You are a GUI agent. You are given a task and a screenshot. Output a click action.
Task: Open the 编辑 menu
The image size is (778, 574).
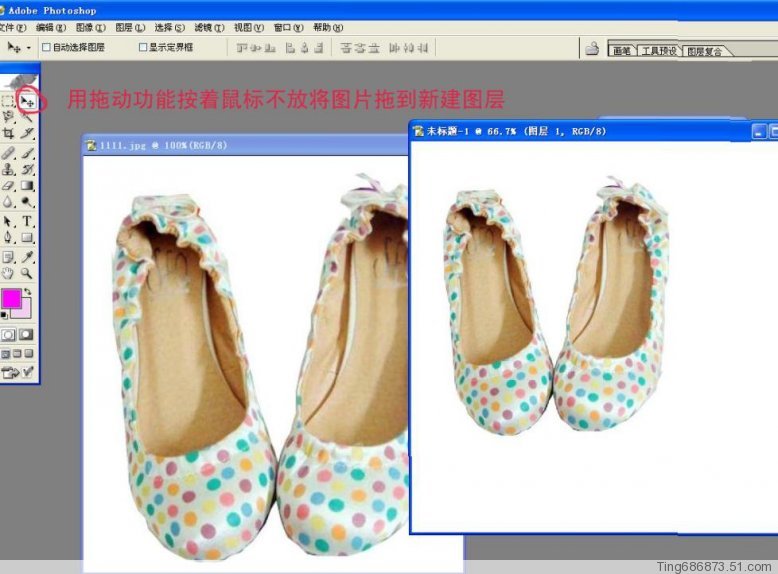point(51,27)
